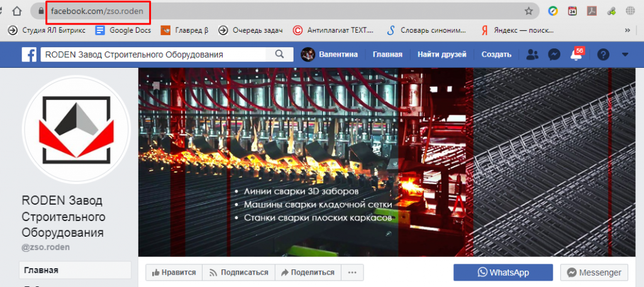Go to Валентина profile link

pos(338,55)
